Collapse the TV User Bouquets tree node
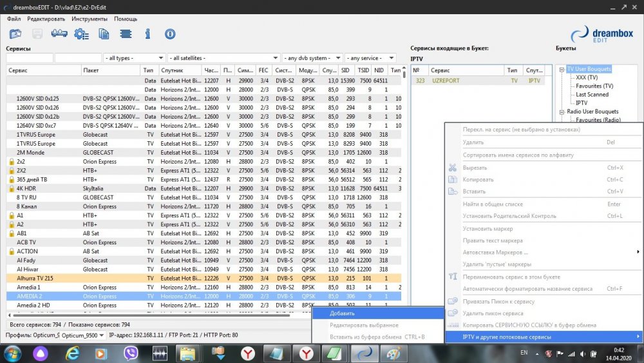This screenshot has height=363, width=644. click(x=562, y=69)
